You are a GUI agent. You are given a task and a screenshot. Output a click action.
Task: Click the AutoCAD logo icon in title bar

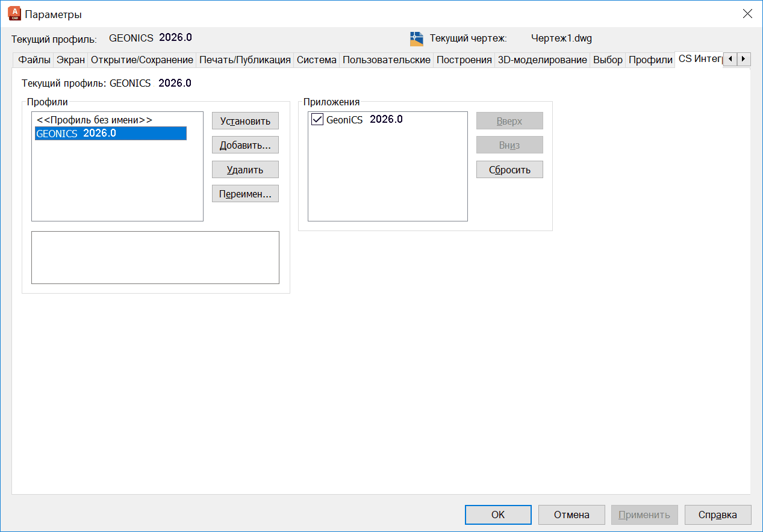tap(14, 14)
